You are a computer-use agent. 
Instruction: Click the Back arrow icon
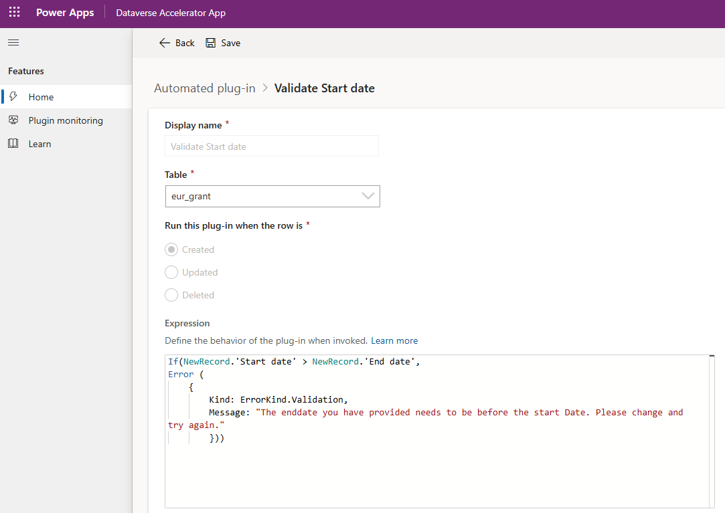point(165,43)
